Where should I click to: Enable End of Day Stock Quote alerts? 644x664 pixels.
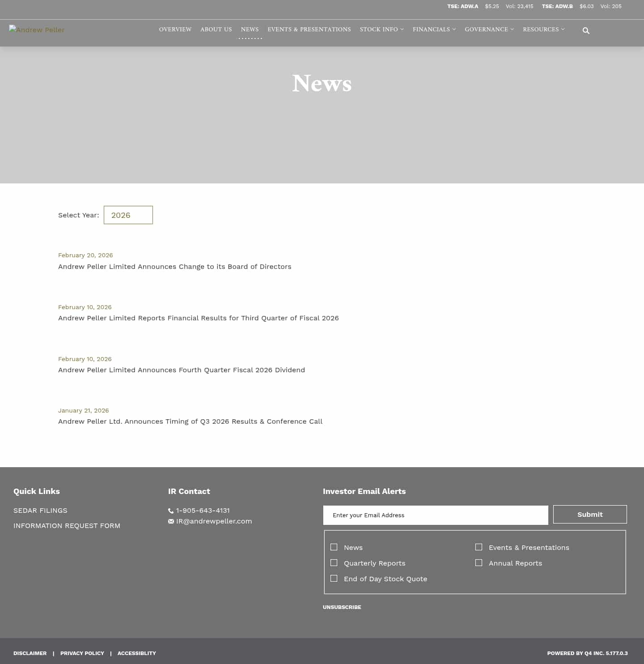click(x=334, y=578)
